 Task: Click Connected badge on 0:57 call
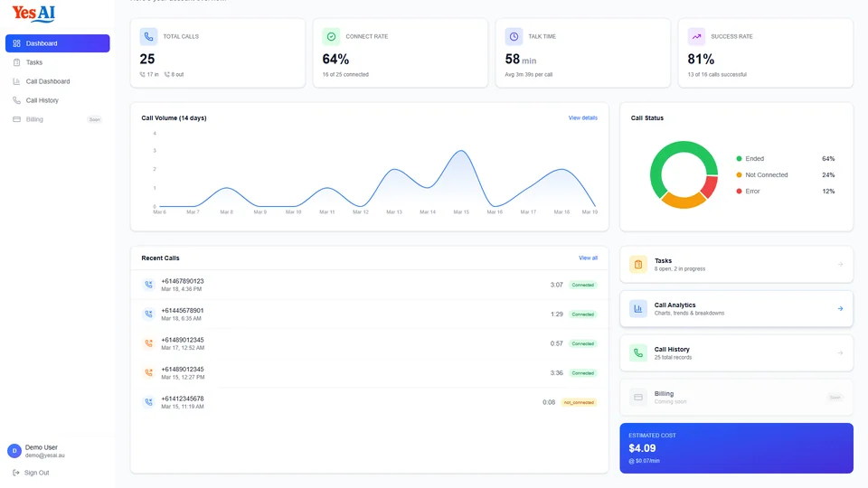click(583, 343)
